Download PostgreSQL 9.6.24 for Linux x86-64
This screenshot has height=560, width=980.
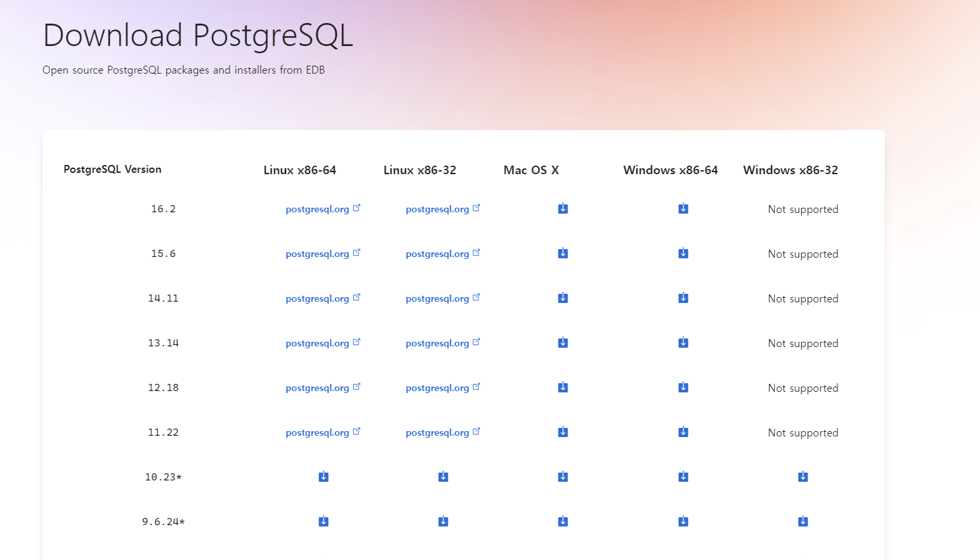[x=324, y=521]
